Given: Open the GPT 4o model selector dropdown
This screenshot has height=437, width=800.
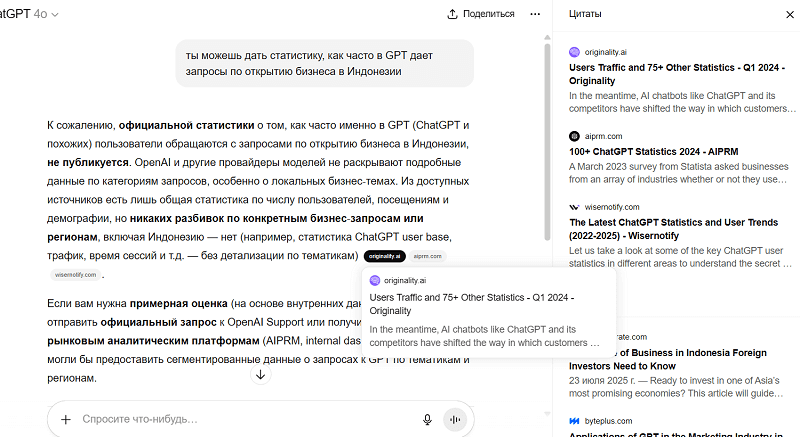Looking at the screenshot, I should click(29, 14).
